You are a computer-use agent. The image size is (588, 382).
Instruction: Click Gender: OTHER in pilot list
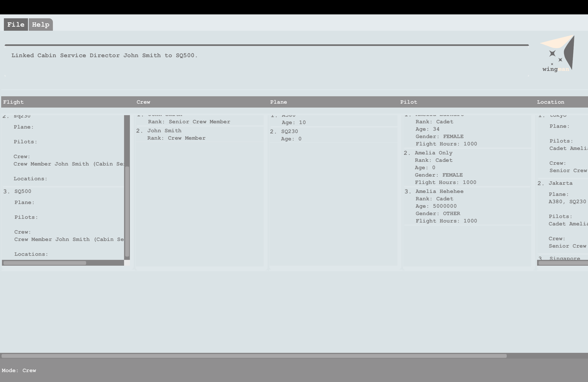click(x=438, y=214)
